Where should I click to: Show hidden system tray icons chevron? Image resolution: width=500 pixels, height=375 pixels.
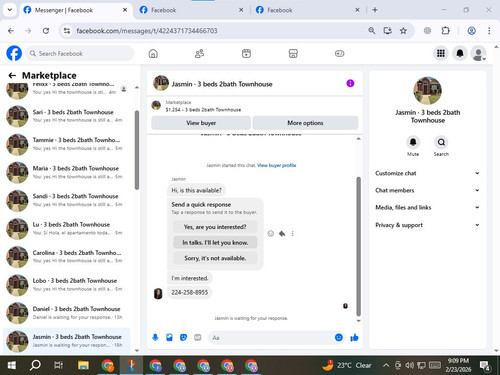click(386, 365)
